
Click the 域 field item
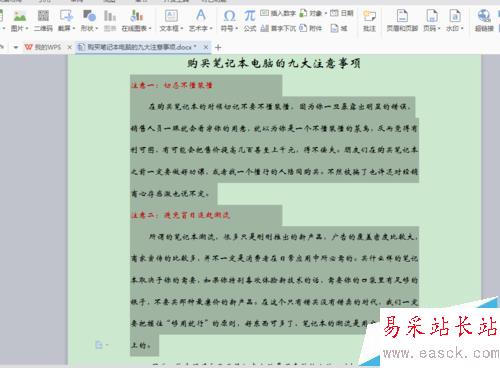click(x=339, y=28)
